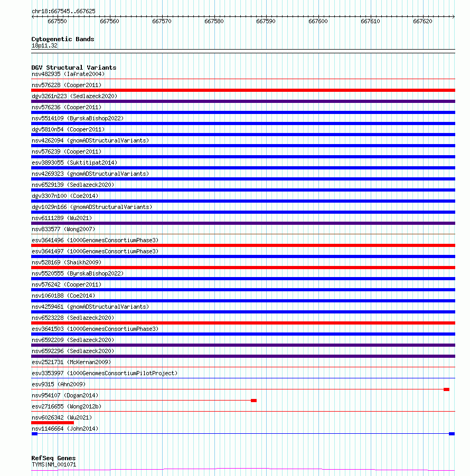Click esv3353997 (1000GenomesConsortiumPilotProject) label
Screen dimensions: 470x476
point(105,373)
